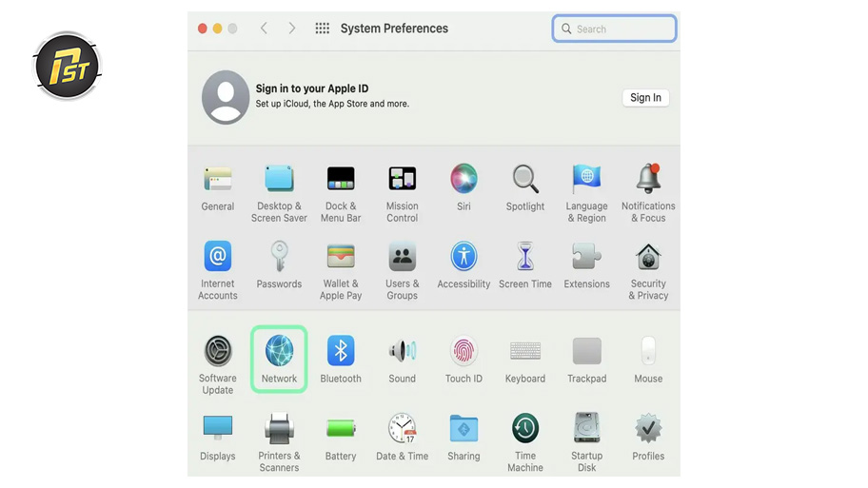The width and height of the screenshot is (868, 488).
Task: Open Startup Disk pane
Action: point(587,442)
